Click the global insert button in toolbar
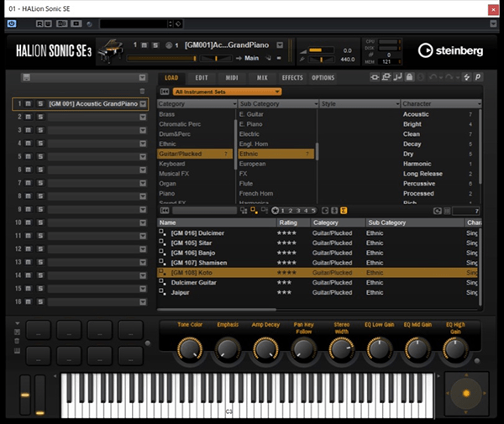 [x=375, y=77]
